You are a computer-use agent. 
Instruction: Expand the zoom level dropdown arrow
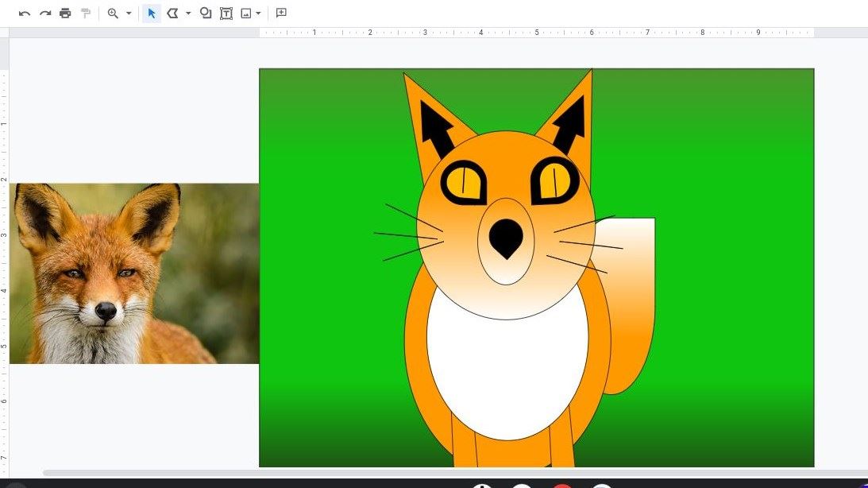click(x=129, y=14)
